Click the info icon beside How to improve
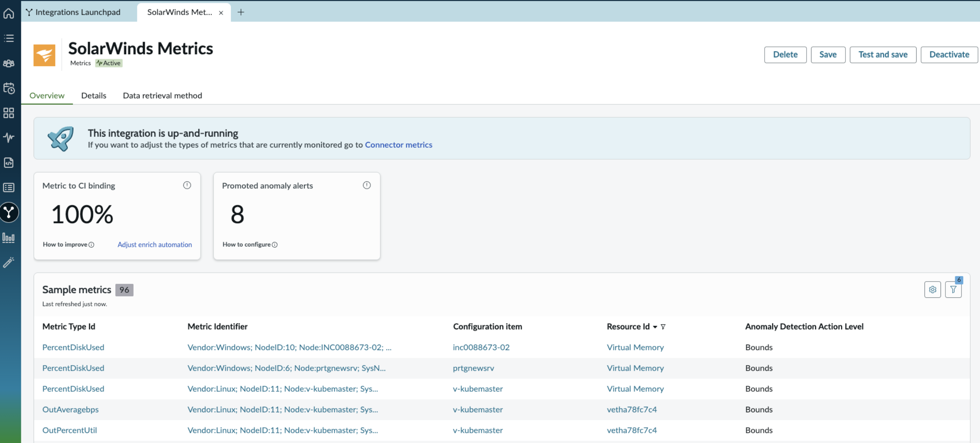The width and height of the screenshot is (980, 443). click(x=91, y=245)
